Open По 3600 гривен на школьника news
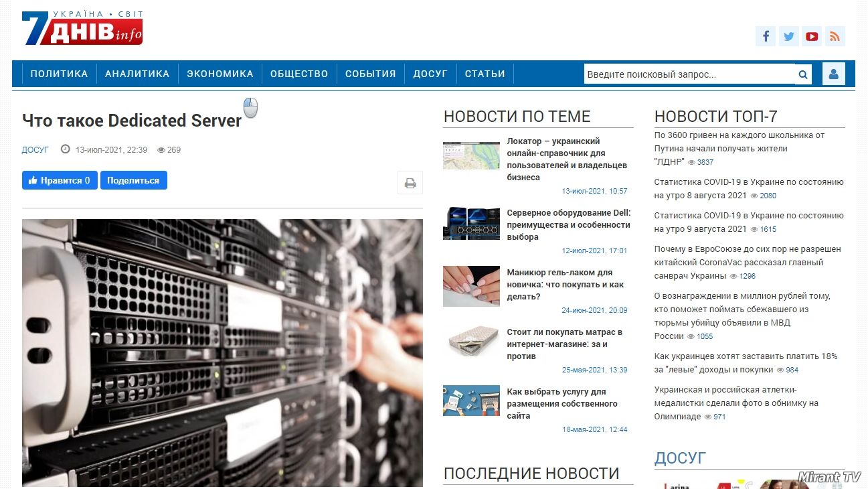868x489 pixels. click(740, 149)
